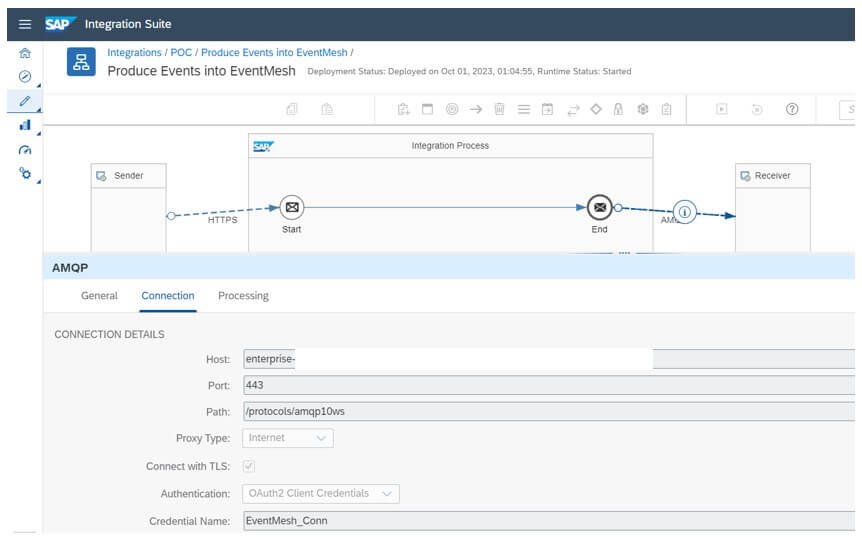The height and width of the screenshot is (537, 862).
Task: Select the Integration Process pool header
Action: pyautogui.click(x=450, y=146)
